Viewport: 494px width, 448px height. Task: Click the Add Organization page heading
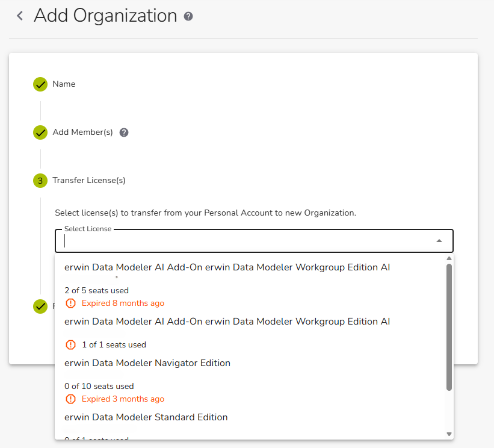coord(105,16)
